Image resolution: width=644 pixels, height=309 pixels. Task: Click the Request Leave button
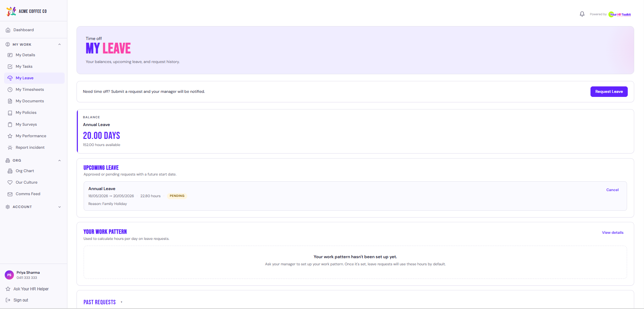(x=609, y=92)
